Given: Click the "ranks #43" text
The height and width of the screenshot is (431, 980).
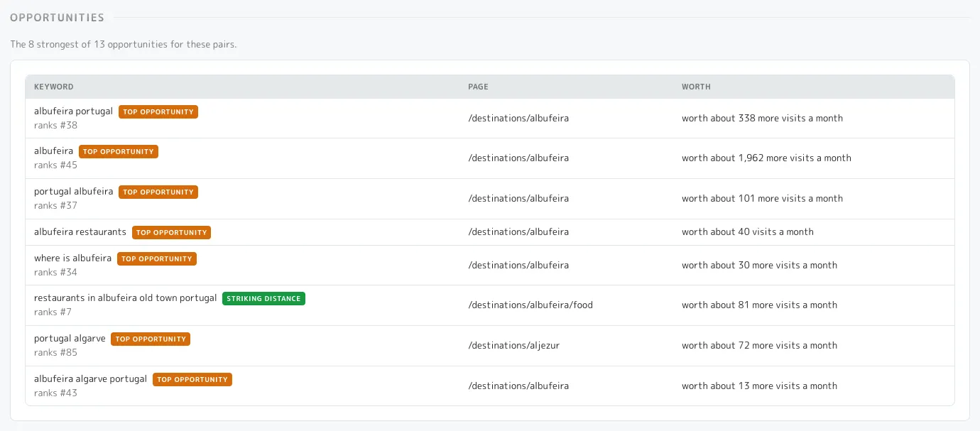Looking at the screenshot, I should [55, 393].
